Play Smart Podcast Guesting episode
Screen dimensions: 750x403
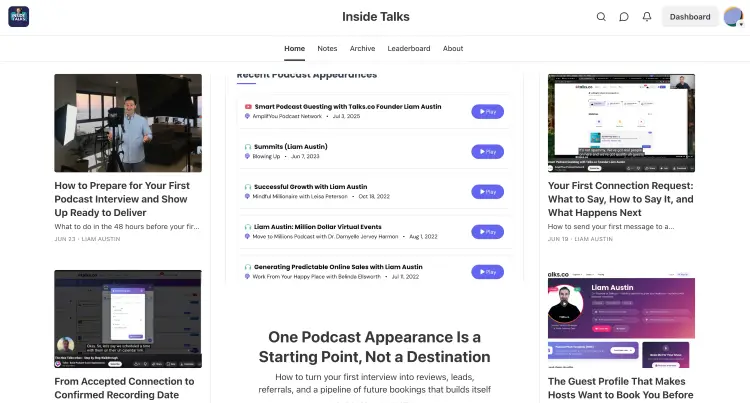click(x=487, y=111)
